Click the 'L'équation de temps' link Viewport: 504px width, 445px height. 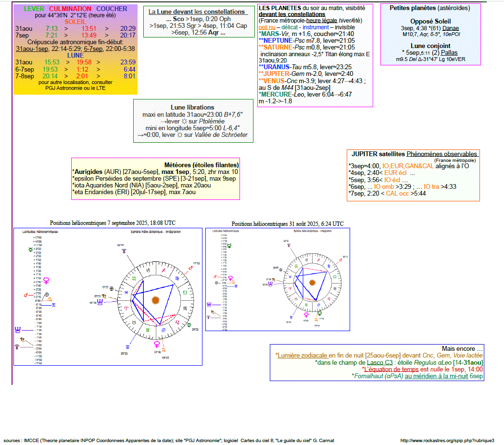pyautogui.click(x=390, y=369)
